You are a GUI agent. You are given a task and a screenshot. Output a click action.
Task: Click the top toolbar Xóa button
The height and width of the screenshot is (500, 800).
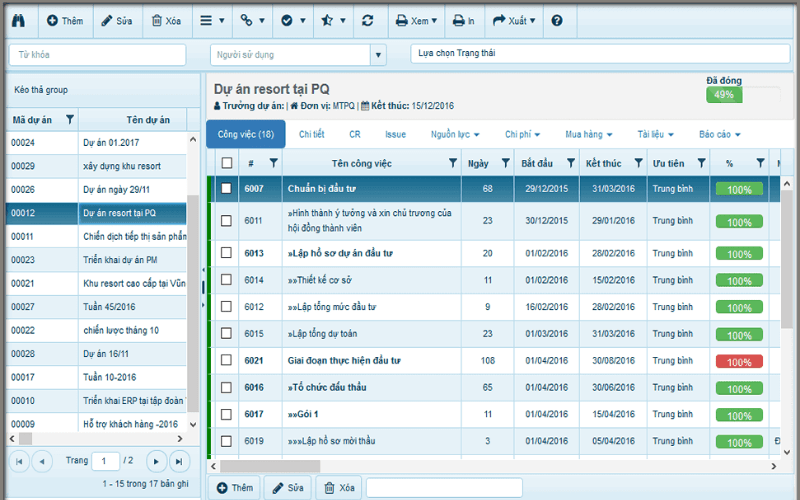[x=166, y=20]
